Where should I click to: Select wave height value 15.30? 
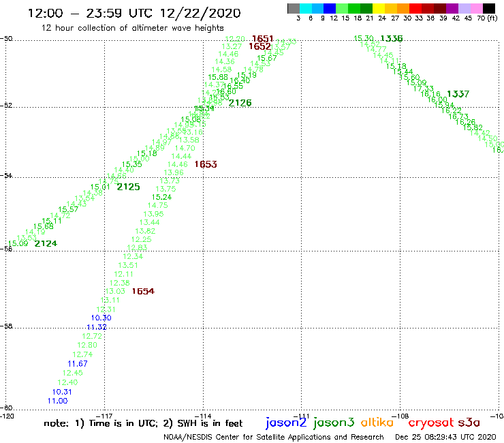[364, 39]
